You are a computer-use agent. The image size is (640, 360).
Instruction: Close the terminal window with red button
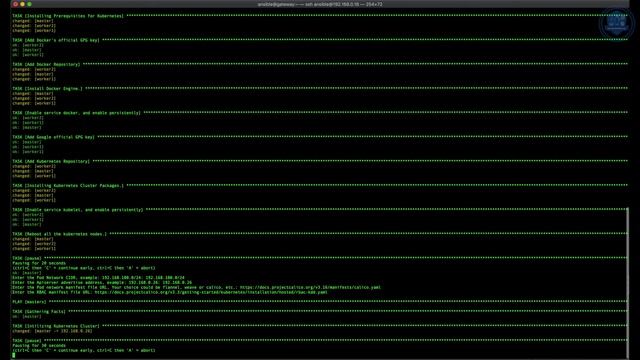(x=15, y=4)
